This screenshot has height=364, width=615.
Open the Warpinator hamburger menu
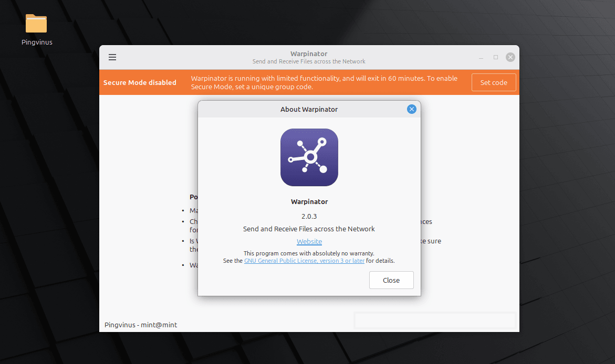point(112,57)
